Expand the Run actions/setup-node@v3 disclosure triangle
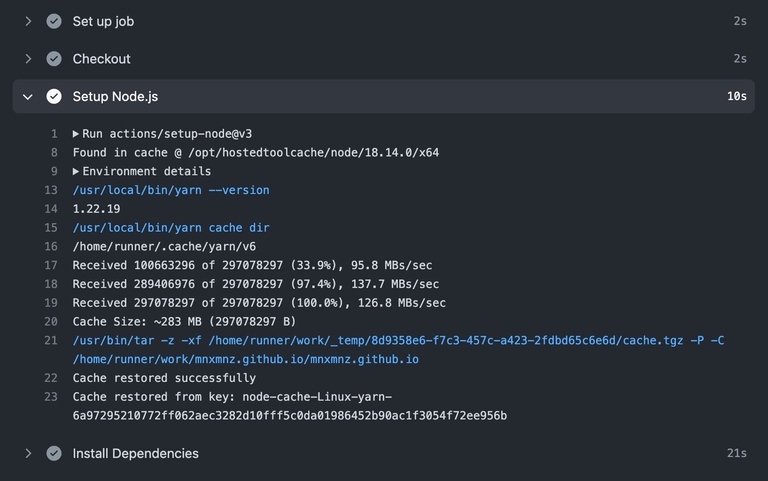Image resolution: width=768 pixels, height=481 pixels. [77, 134]
